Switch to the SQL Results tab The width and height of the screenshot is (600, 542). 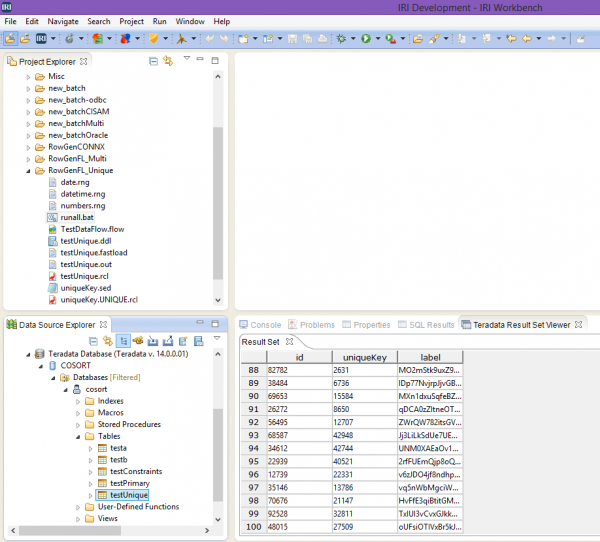(x=426, y=325)
